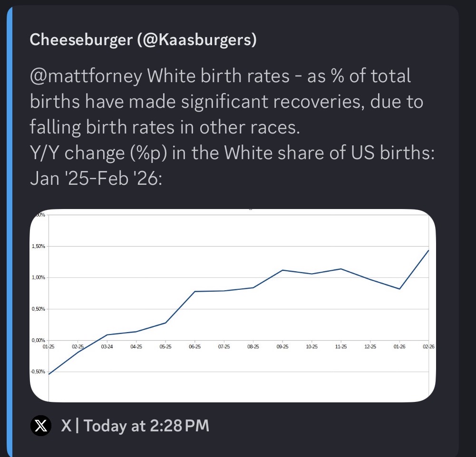Viewport: 476px width, 457px height.
Task: Click the @mattforney mention
Action: pos(86,76)
